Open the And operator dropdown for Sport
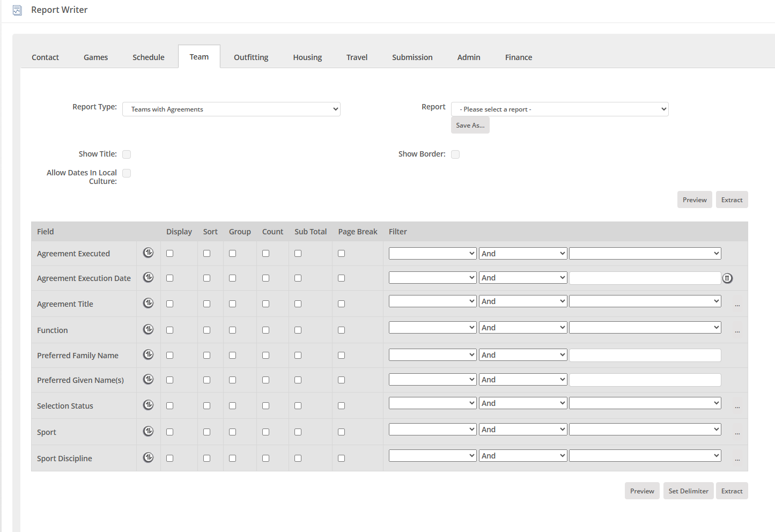 [x=523, y=430]
